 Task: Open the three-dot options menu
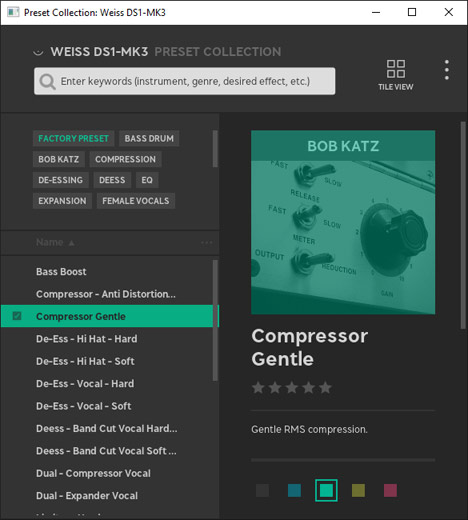447,70
